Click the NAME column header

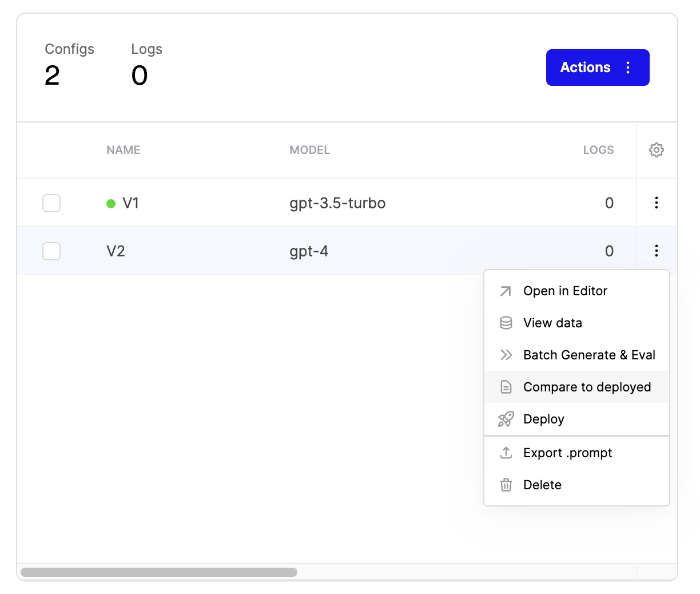pos(124,150)
